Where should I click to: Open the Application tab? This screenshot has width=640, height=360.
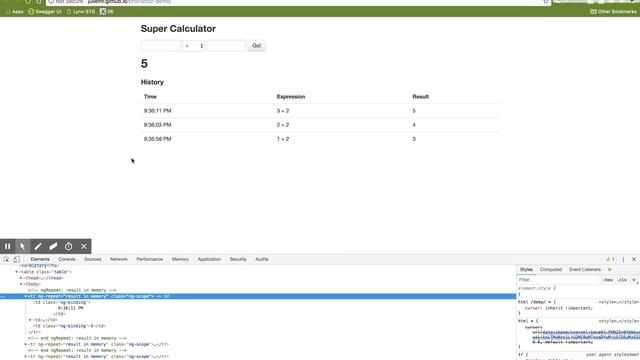[209, 259]
